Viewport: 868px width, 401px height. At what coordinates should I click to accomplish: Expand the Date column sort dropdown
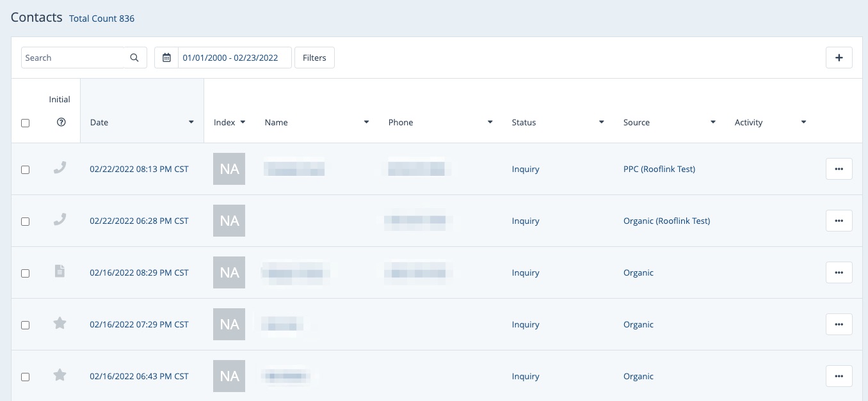point(191,122)
